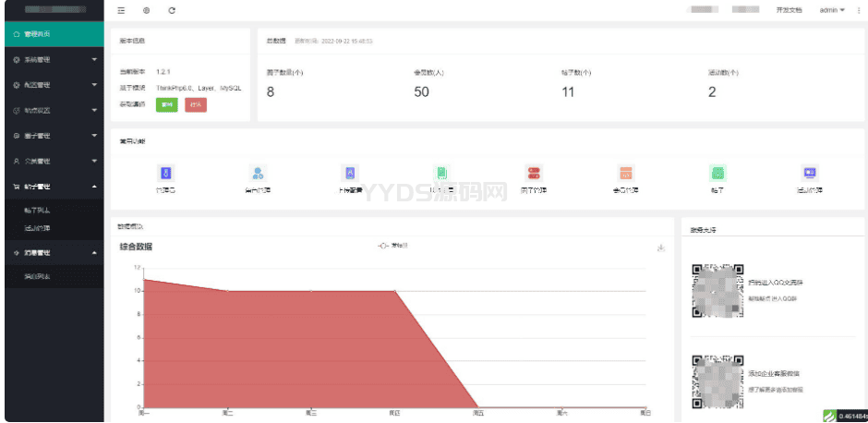Expand the 圈子管理 sidebar menu arrow

pos(94,136)
